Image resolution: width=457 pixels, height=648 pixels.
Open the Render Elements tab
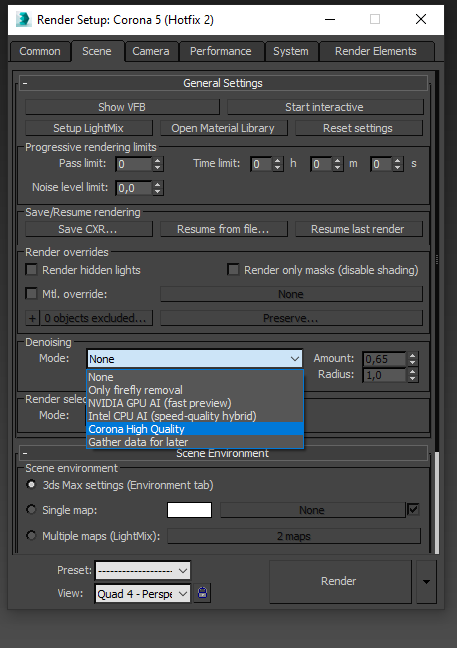(x=376, y=51)
